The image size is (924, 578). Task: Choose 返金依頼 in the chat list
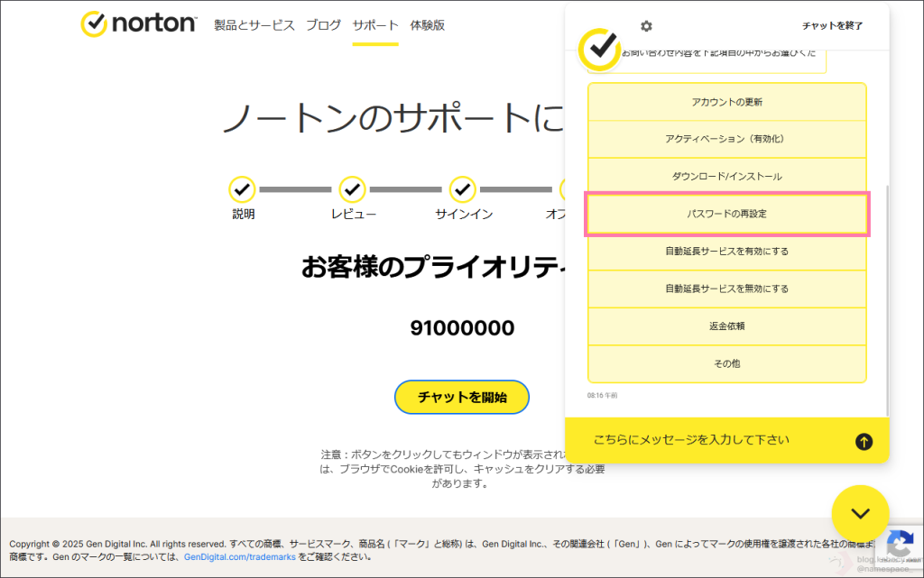726,326
